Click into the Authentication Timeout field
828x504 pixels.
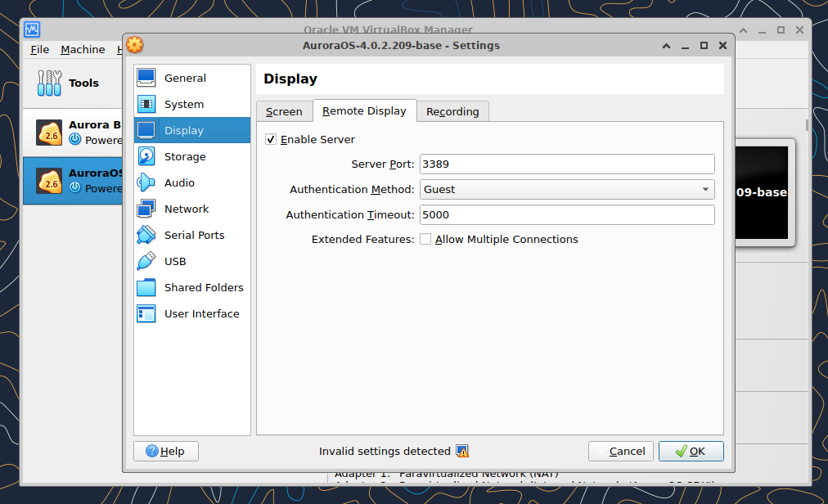pyautogui.click(x=567, y=214)
